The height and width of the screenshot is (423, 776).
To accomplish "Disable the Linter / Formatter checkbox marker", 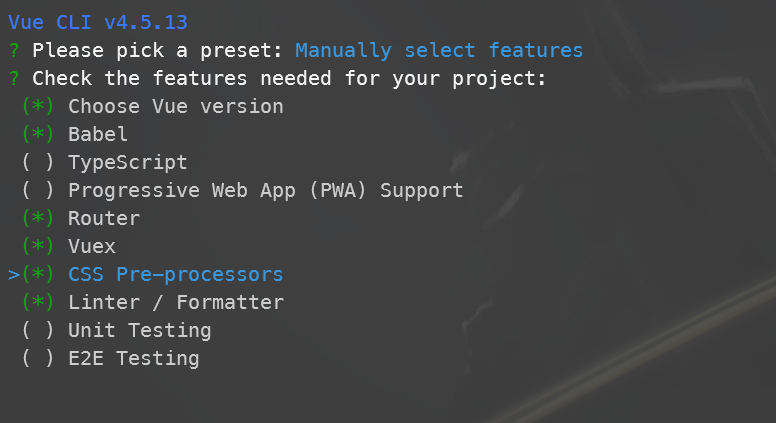I will [38, 302].
